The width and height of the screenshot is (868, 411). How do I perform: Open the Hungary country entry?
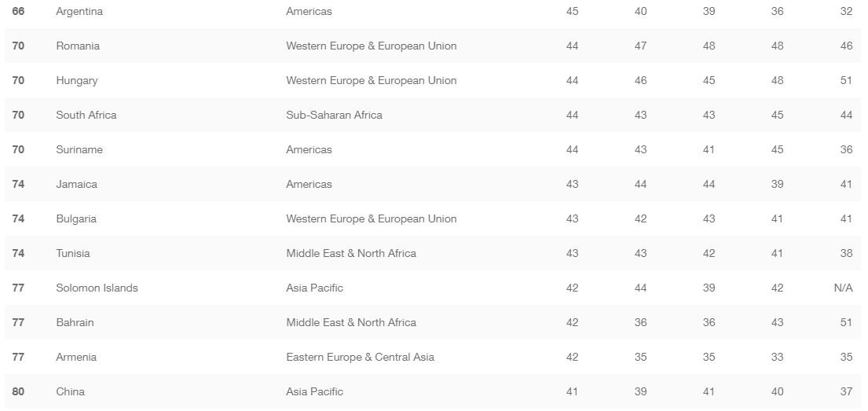pos(77,81)
